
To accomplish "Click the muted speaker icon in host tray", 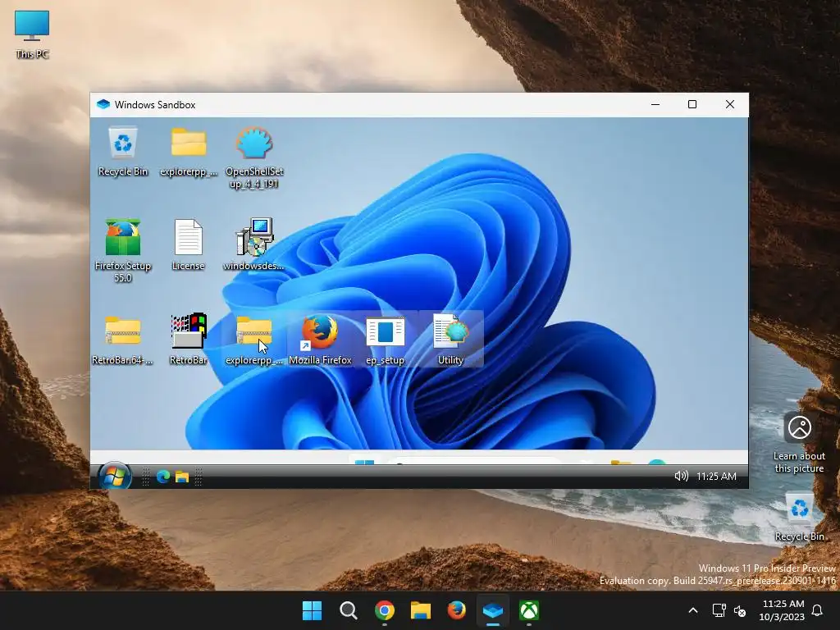I will point(740,610).
